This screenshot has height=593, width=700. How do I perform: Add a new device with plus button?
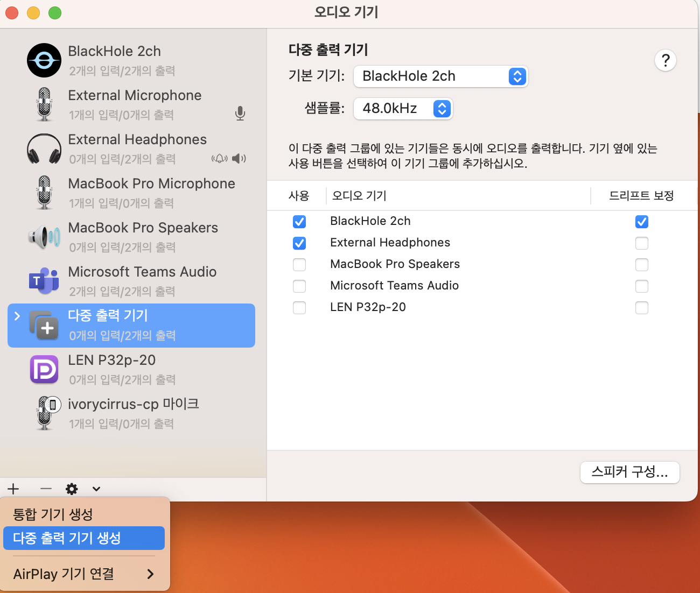point(13,489)
